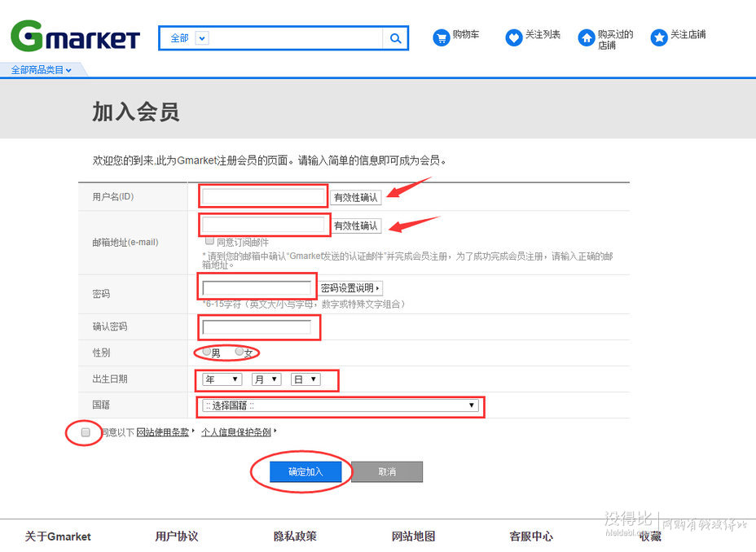Select the 女 gender radio button
Screen dimensions: 756x552
coord(240,352)
